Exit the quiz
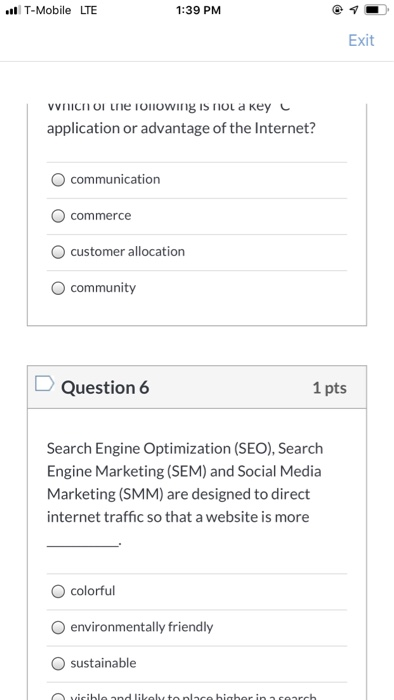Viewport: 394px width, 700px height. click(x=361, y=40)
